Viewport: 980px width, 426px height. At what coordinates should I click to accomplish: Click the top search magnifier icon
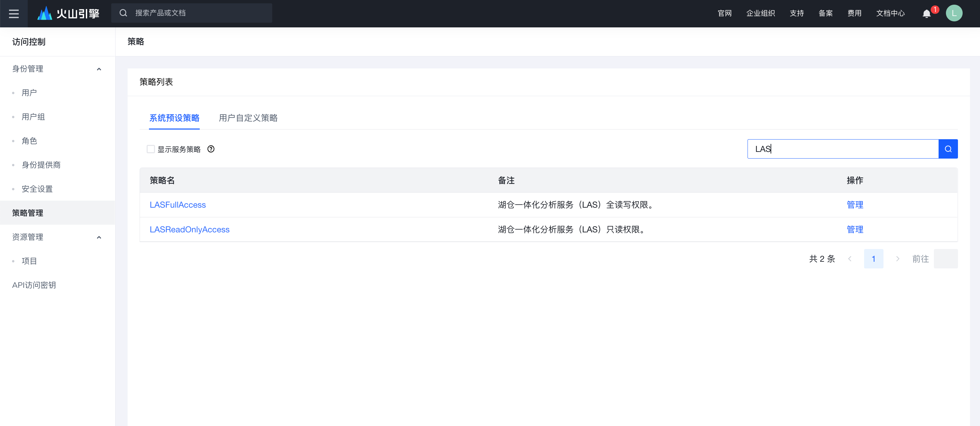pyautogui.click(x=123, y=13)
